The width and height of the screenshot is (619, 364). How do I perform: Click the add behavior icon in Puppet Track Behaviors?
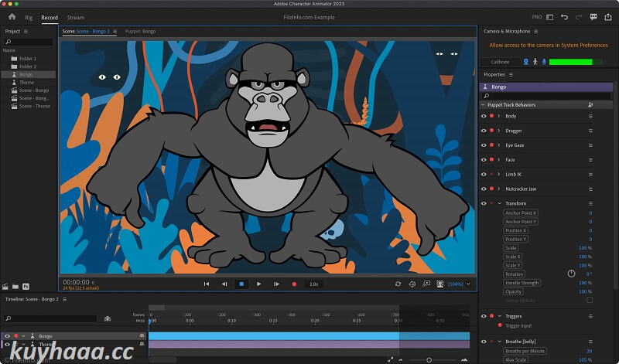[x=590, y=105]
